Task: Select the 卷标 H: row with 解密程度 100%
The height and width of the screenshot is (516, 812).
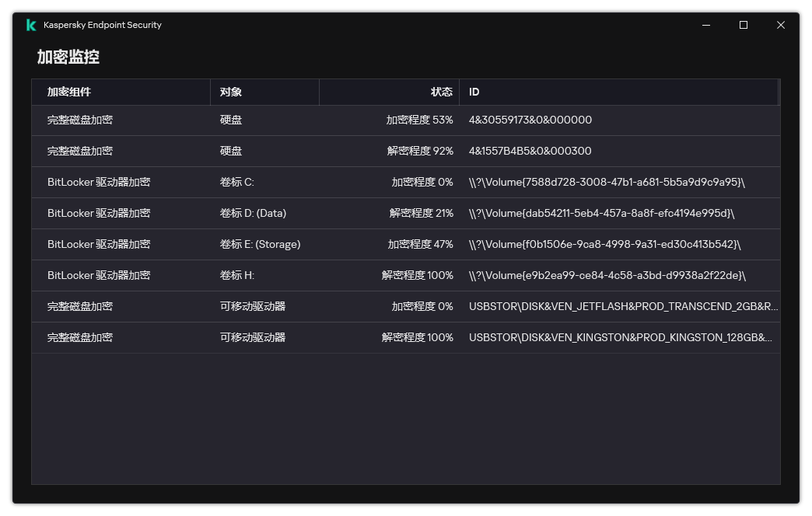Action: point(404,275)
